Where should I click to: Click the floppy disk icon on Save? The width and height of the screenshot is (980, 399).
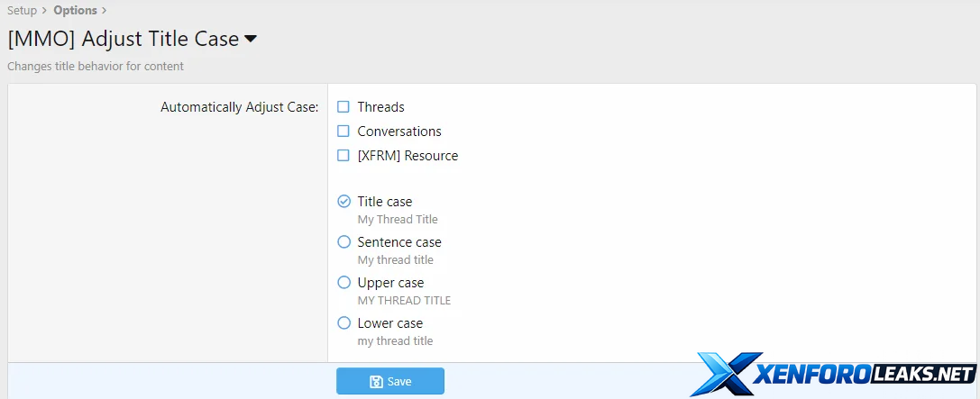click(376, 382)
